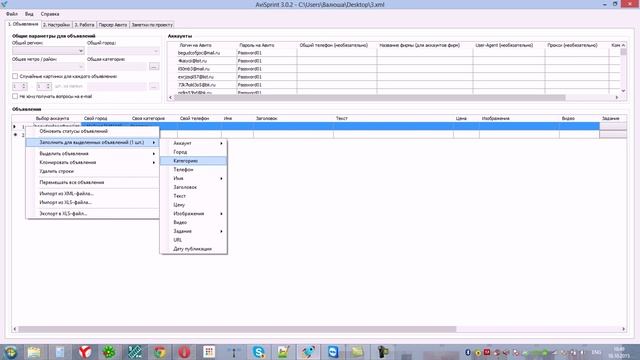Choose Импорт из XML-файла

coord(92,193)
